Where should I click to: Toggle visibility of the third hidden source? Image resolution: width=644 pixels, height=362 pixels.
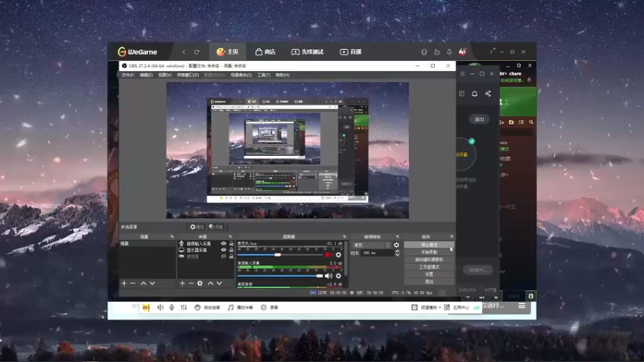coord(224,257)
